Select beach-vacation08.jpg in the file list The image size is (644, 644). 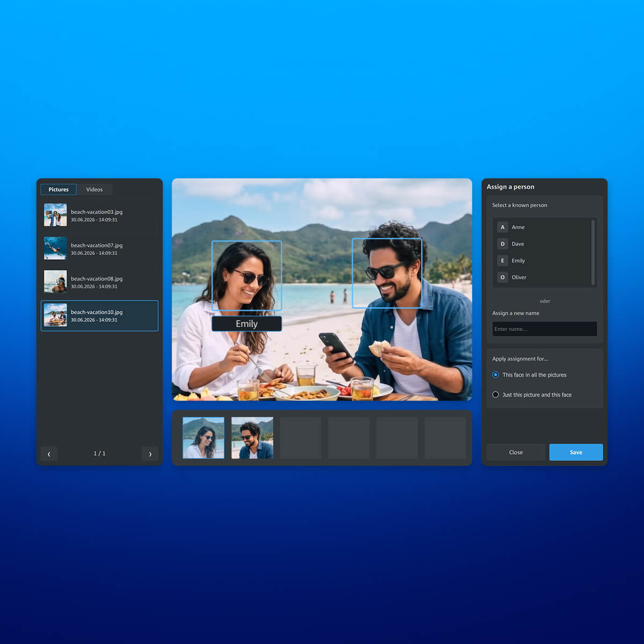point(99,282)
